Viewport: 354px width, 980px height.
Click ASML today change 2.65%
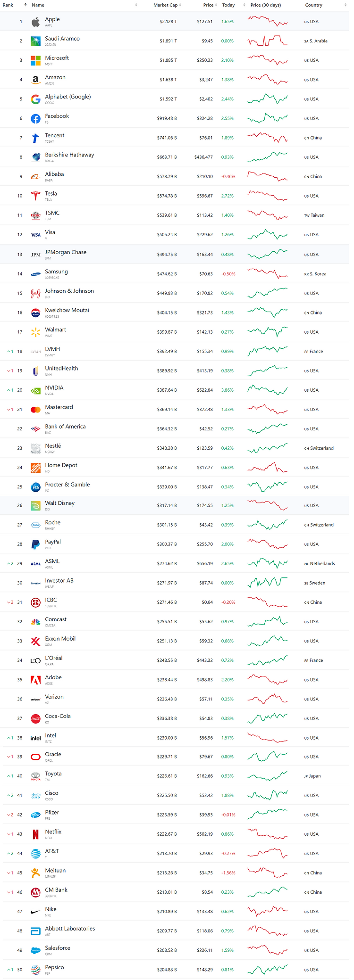[228, 564]
